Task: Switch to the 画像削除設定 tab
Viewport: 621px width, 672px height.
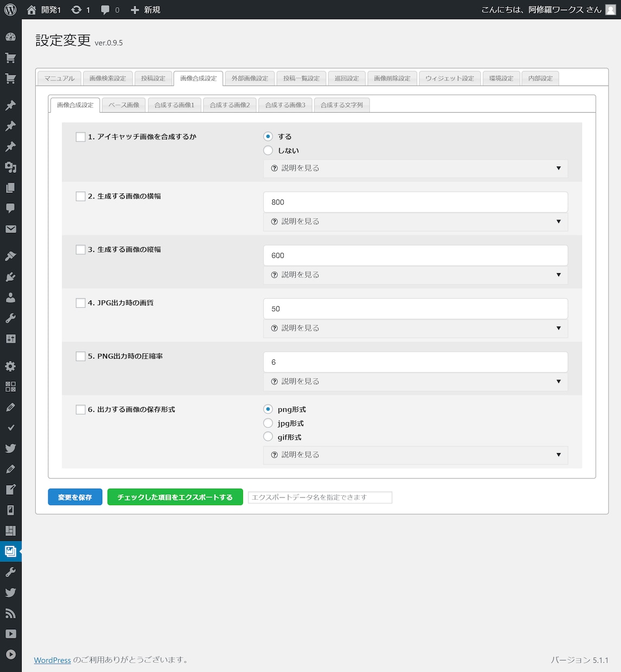Action: 392,79
